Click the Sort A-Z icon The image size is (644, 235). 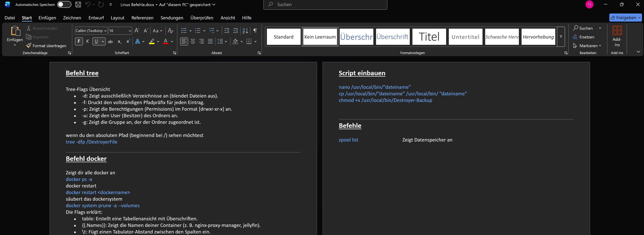point(245,30)
